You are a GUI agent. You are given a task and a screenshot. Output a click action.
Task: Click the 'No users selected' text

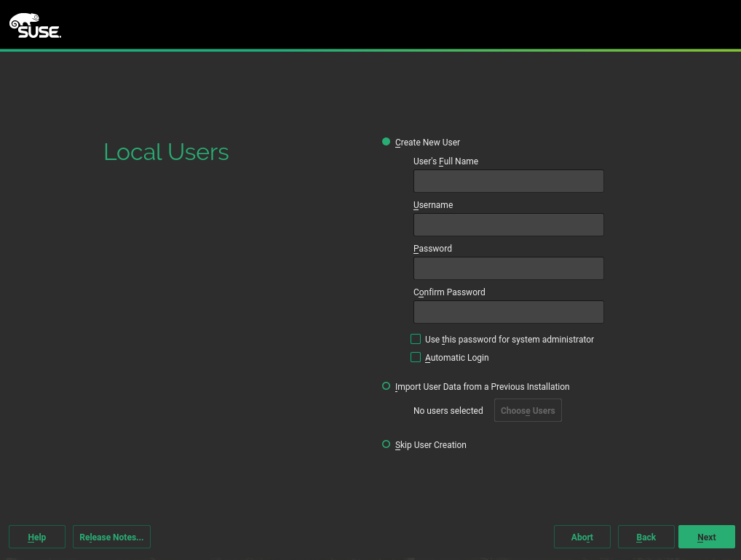pos(448,411)
